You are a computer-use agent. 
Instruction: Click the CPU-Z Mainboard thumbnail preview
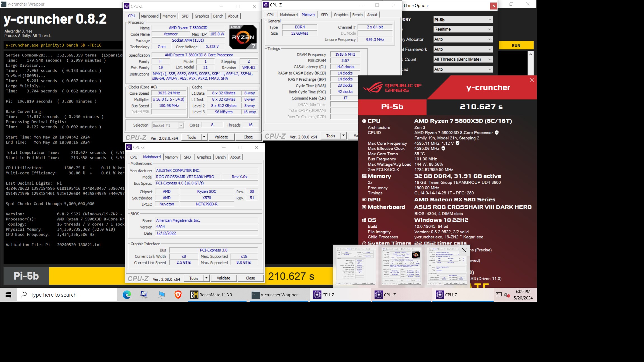(x=448, y=266)
